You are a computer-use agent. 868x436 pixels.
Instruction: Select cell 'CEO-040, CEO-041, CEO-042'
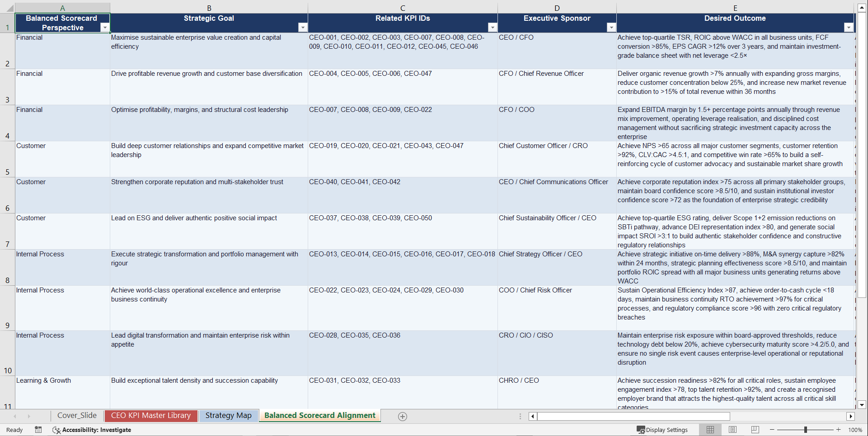tap(403, 195)
